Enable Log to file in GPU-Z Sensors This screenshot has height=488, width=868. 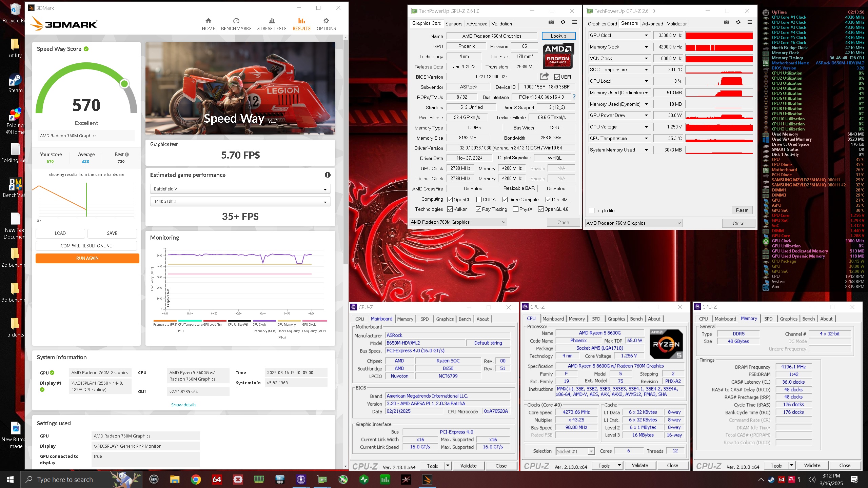(x=592, y=210)
